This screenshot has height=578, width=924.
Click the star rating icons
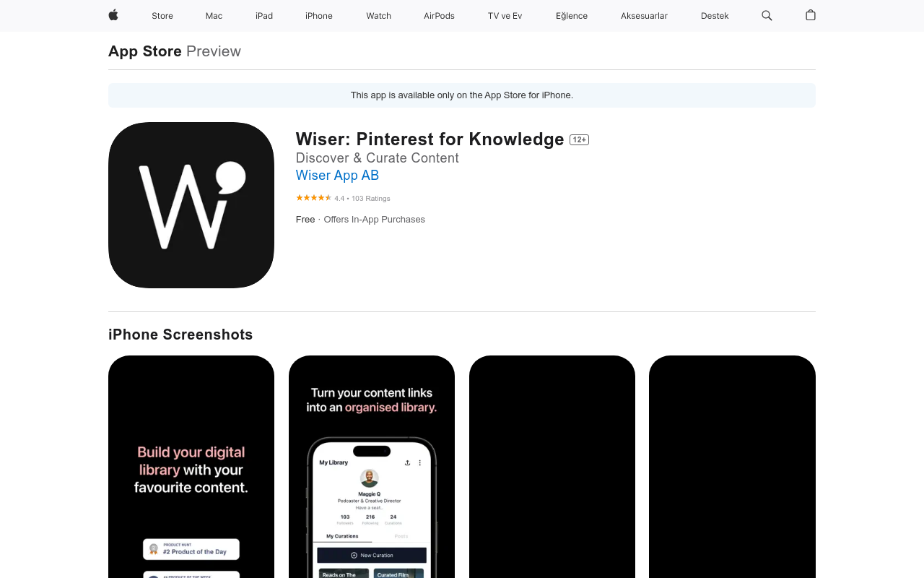[313, 198]
